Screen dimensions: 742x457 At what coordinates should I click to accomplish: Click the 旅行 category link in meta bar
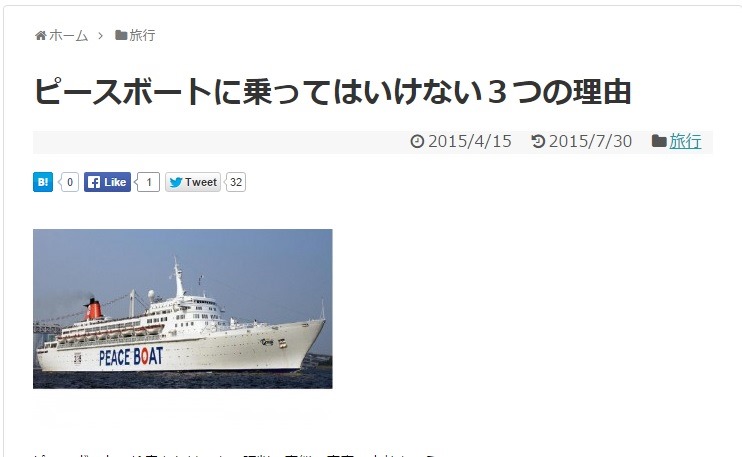pyautogui.click(x=685, y=141)
